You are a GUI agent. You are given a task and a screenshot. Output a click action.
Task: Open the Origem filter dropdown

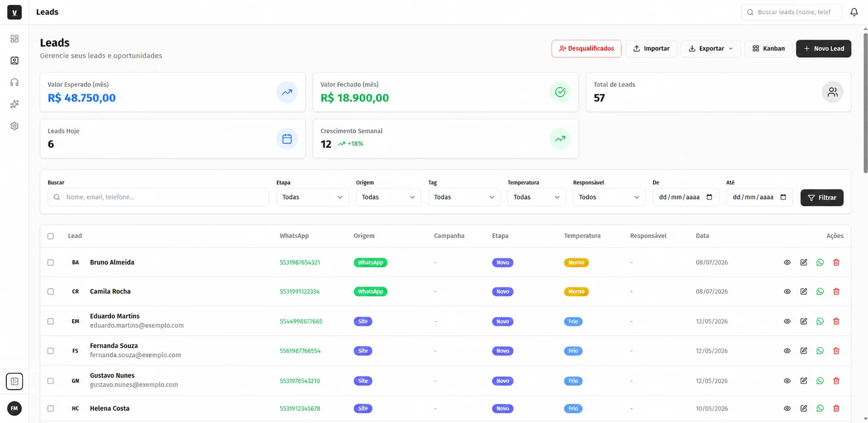pyautogui.click(x=388, y=197)
